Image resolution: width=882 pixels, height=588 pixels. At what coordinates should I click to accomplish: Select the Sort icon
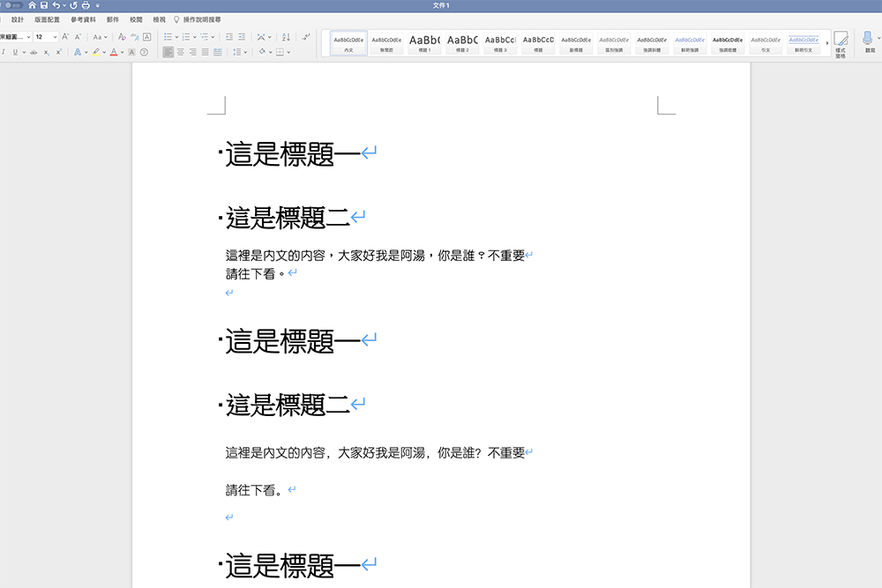coord(286,37)
